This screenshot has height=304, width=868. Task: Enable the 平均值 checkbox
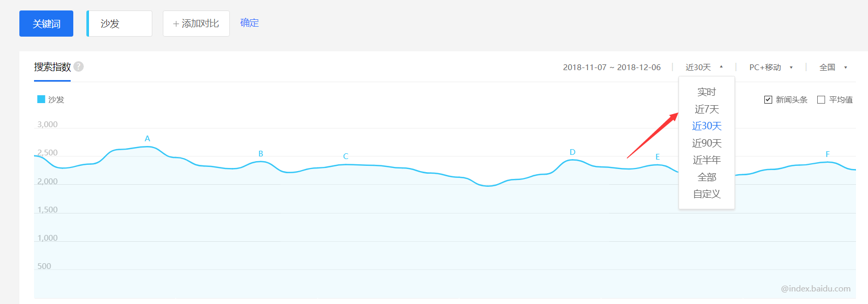point(821,100)
